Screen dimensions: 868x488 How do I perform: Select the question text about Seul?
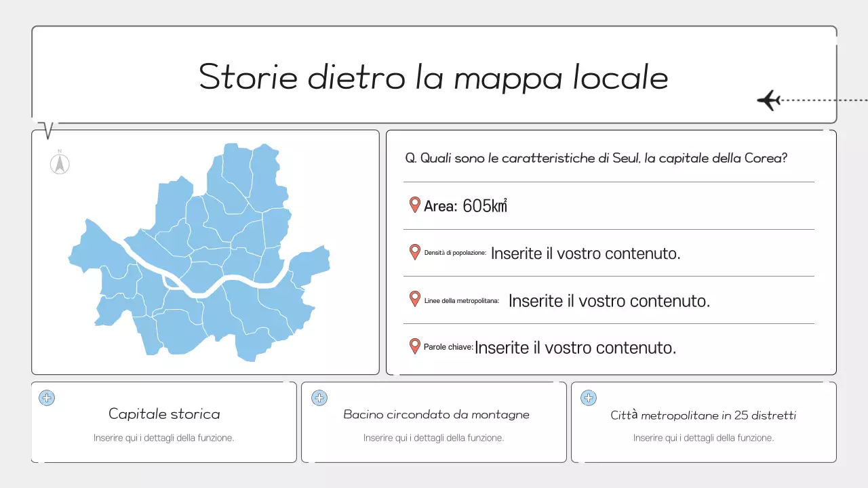(x=595, y=157)
